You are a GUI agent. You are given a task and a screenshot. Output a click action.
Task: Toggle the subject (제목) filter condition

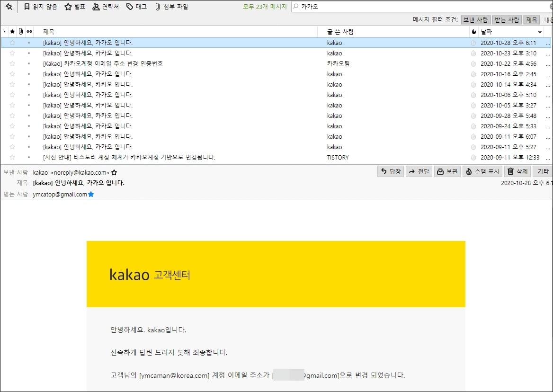click(x=532, y=20)
